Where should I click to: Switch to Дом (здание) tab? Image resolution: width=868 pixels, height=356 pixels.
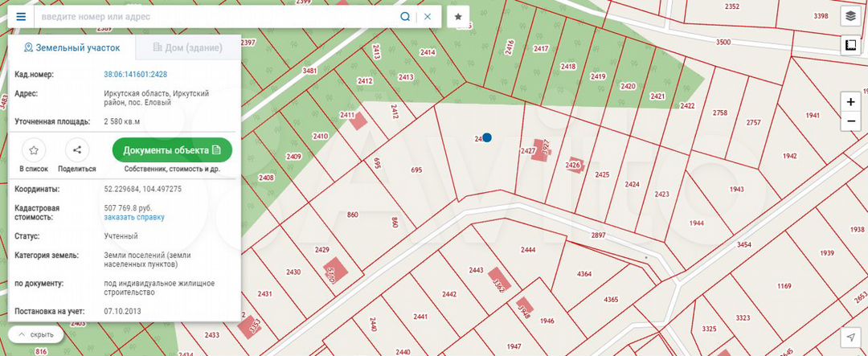187,48
